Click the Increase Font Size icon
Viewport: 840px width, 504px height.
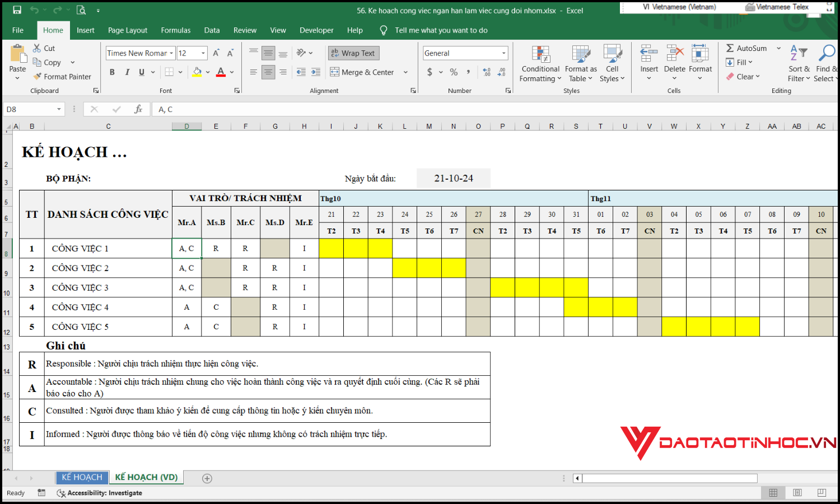pos(216,53)
